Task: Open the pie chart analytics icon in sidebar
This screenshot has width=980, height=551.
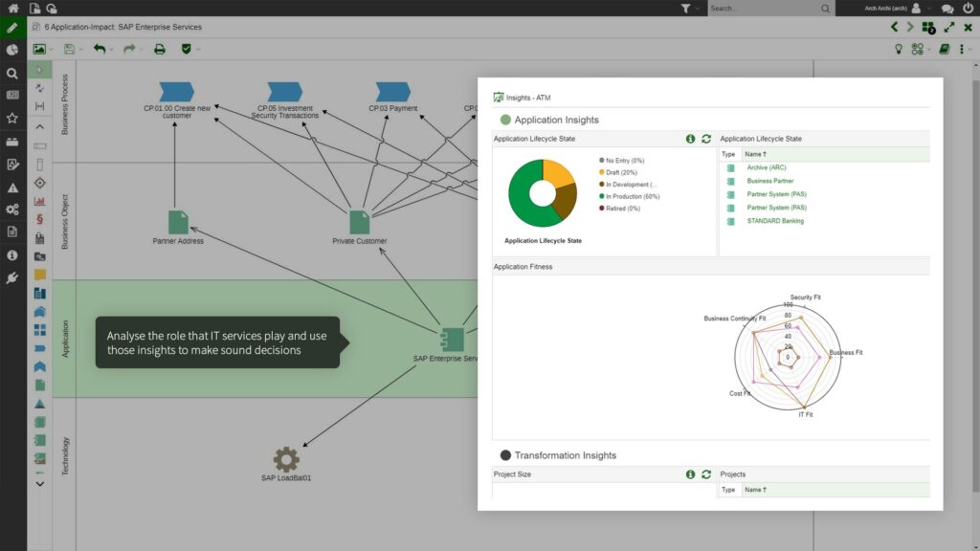Action: click(x=11, y=49)
